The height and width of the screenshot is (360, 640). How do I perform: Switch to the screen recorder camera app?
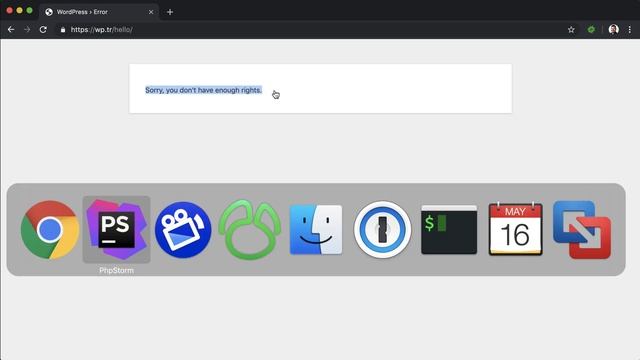point(183,230)
